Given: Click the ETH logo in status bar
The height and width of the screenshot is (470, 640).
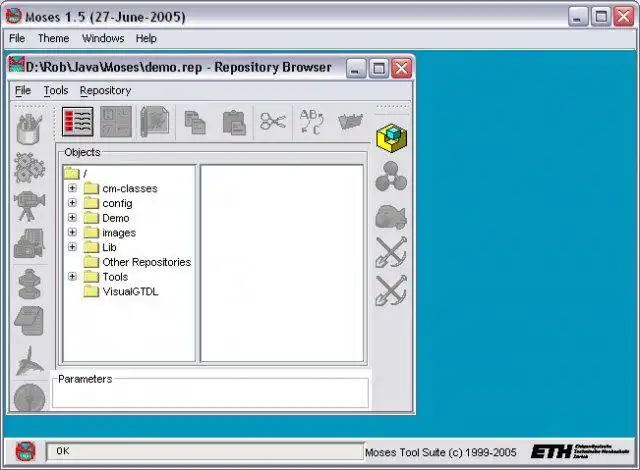Looking at the screenshot, I should [580, 452].
